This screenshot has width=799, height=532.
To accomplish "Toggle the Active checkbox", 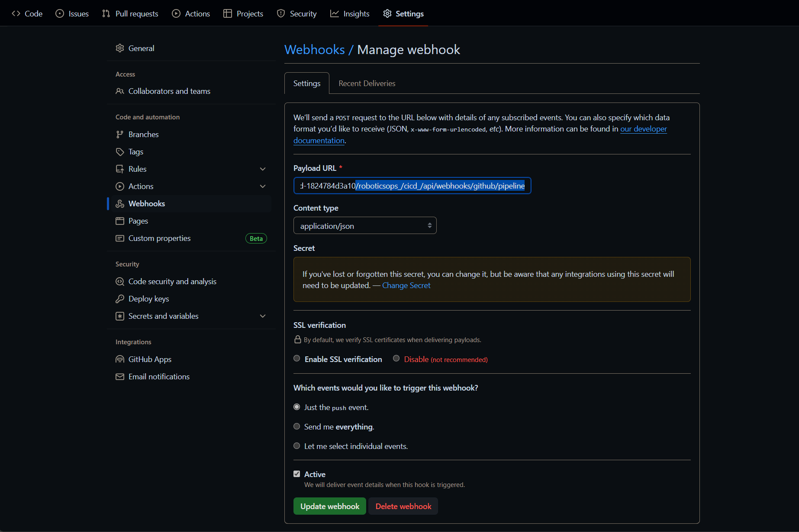I will [297, 474].
